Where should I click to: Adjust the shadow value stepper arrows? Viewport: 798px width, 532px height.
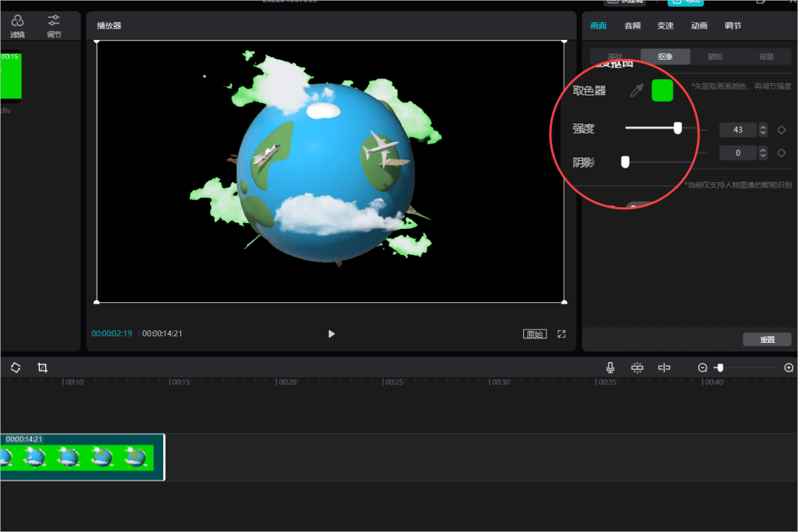pyautogui.click(x=763, y=153)
